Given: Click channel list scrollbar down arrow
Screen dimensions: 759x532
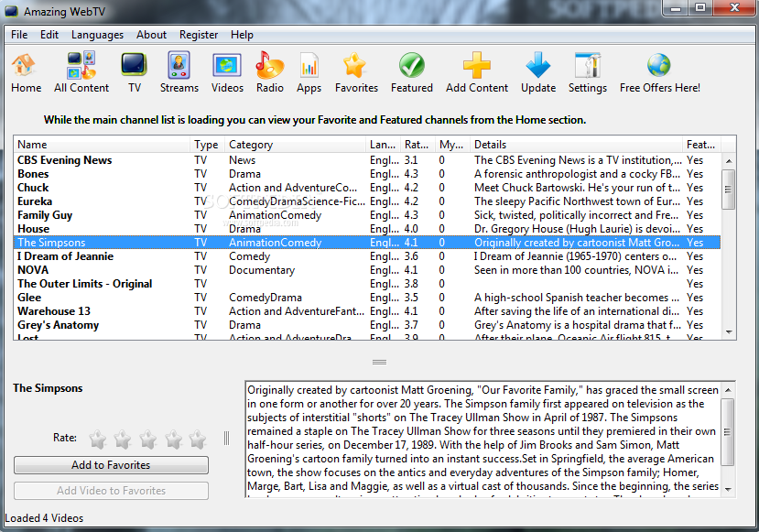Looking at the screenshot, I should [x=729, y=332].
